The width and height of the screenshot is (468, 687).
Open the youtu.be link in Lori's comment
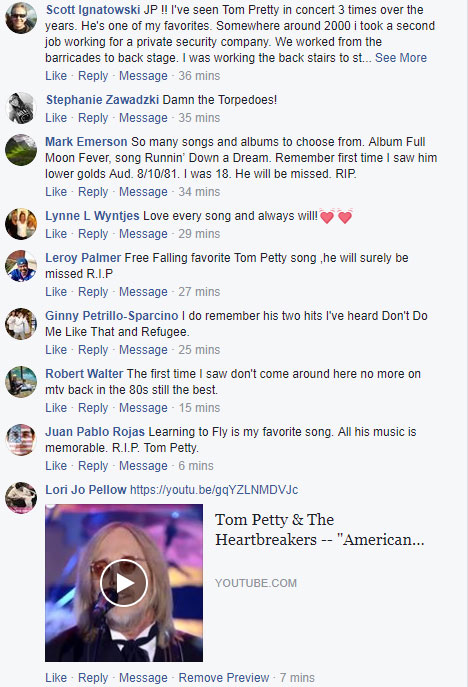point(214,489)
